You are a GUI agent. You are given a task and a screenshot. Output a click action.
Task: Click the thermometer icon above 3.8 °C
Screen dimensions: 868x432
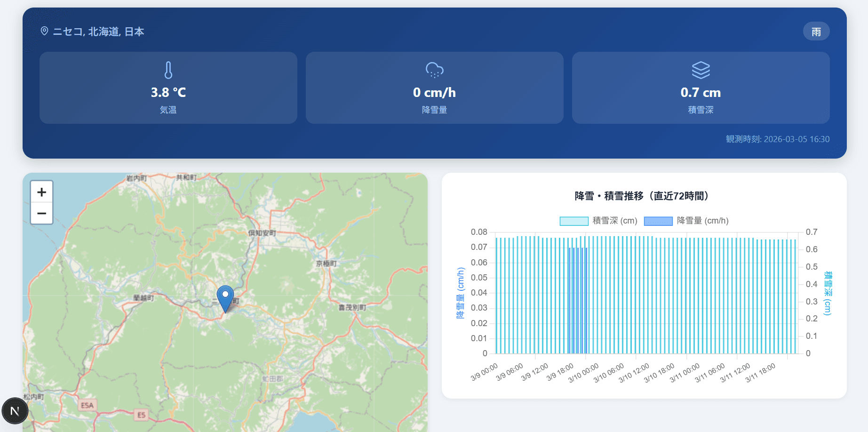point(168,70)
